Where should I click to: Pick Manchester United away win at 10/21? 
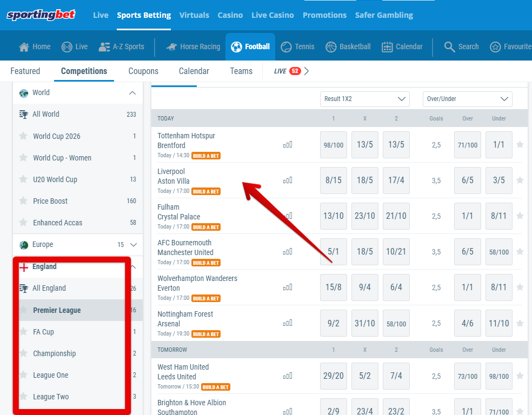pos(396,252)
